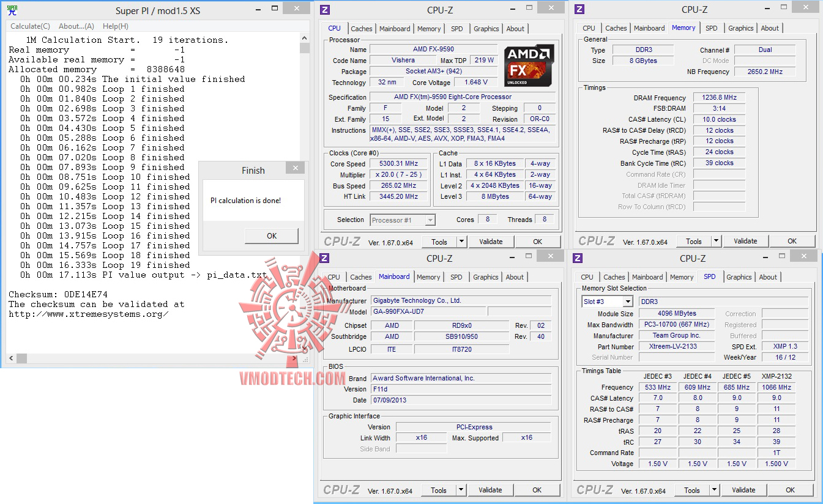Click the Help(H) menu in Super PI

point(116,26)
